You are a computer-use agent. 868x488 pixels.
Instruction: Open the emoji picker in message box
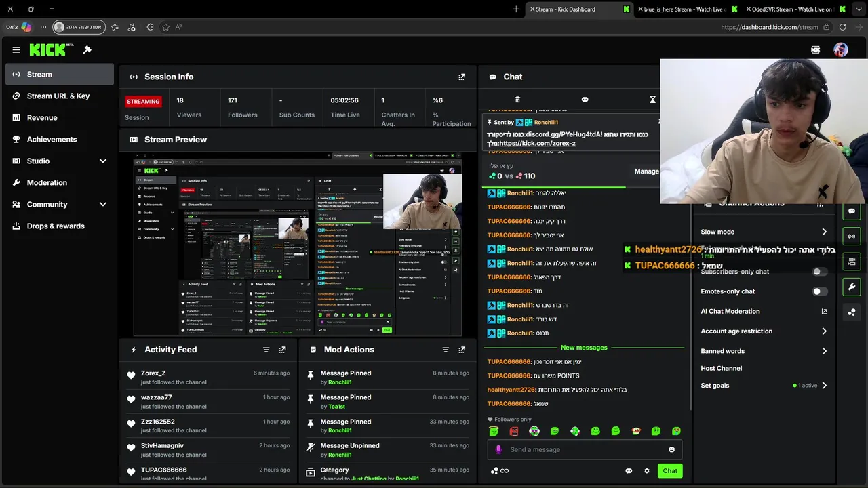point(672,449)
